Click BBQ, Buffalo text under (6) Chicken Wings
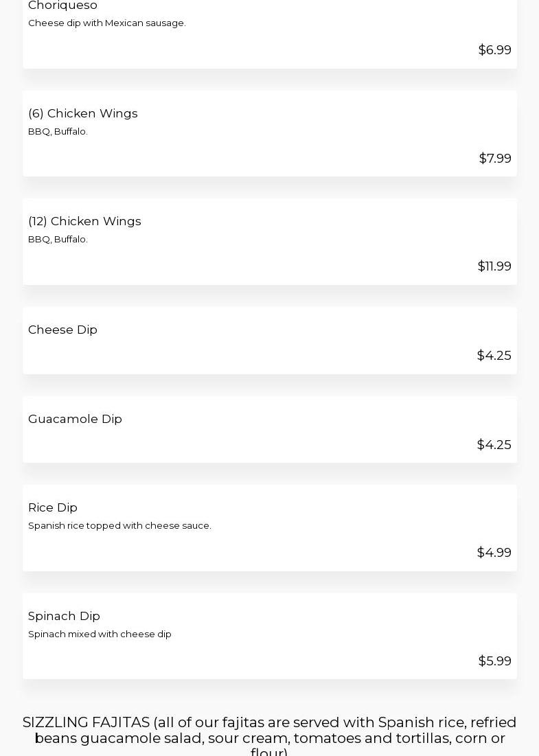Image resolution: width=539 pixels, height=756 pixels. (58, 132)
